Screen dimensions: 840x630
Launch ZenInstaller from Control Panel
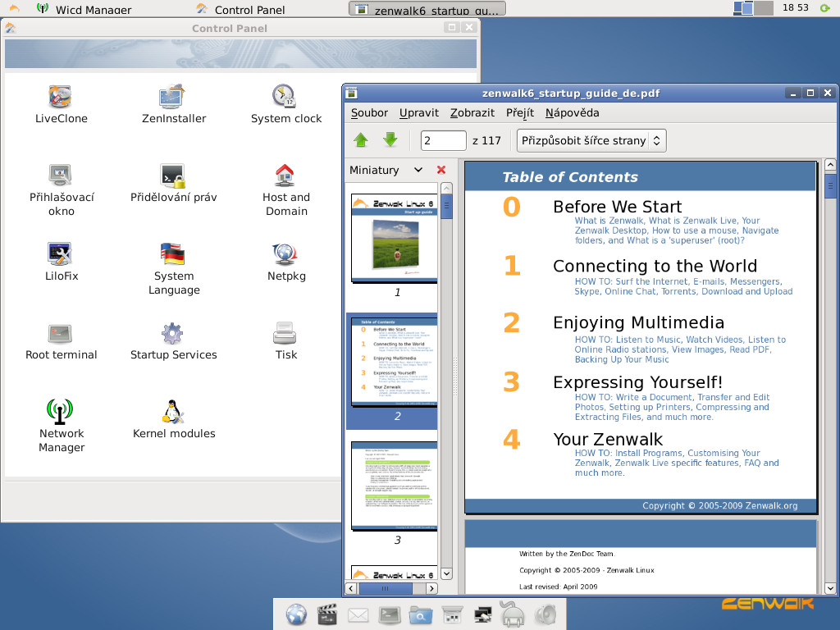click(x=174, y=104)
